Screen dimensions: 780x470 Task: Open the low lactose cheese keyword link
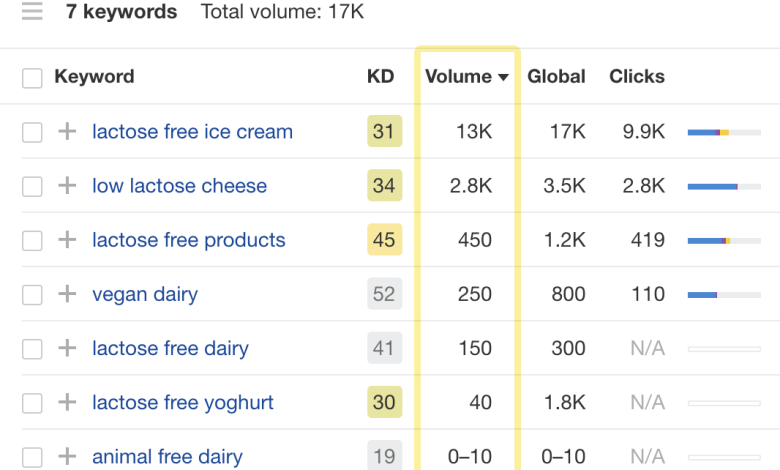tap(179, 185)
